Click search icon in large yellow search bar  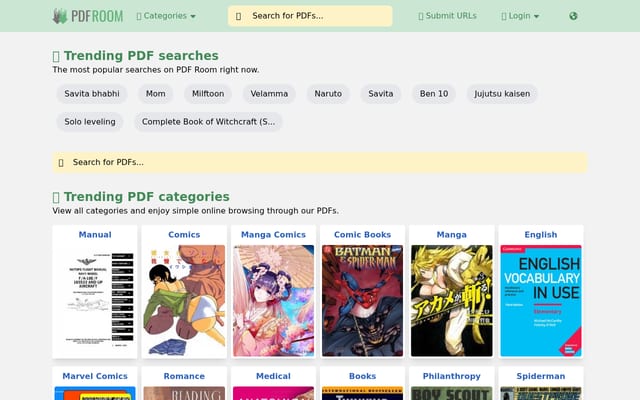61,163
